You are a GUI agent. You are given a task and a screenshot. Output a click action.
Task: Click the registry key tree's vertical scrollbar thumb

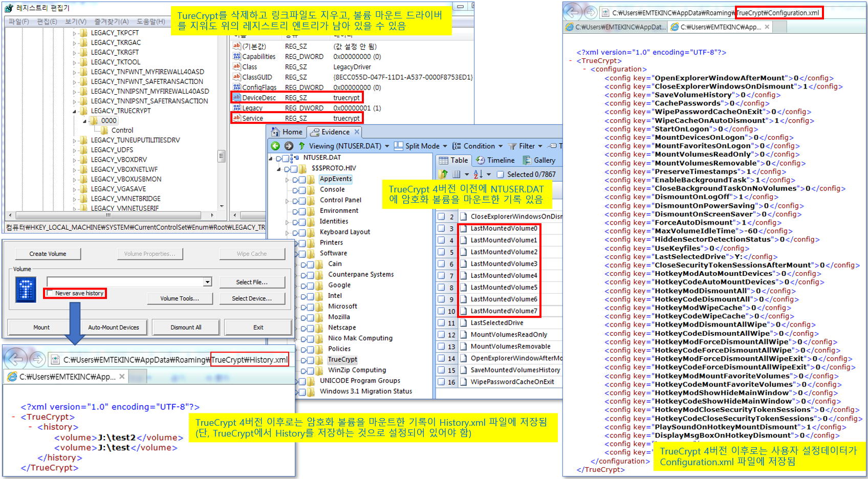point(221,156)
